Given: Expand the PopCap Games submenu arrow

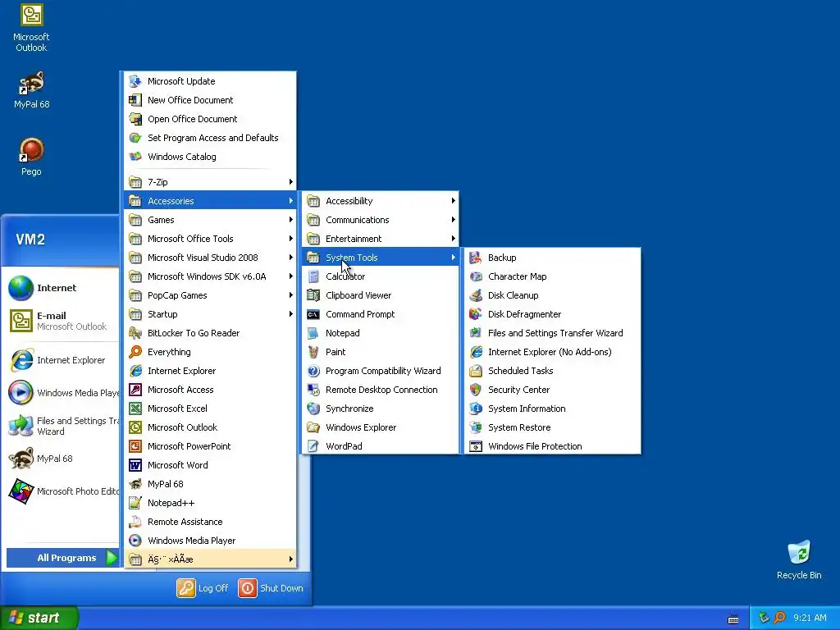Looking at the screenshot, I should pyautogui.click(x=290, y=295).
